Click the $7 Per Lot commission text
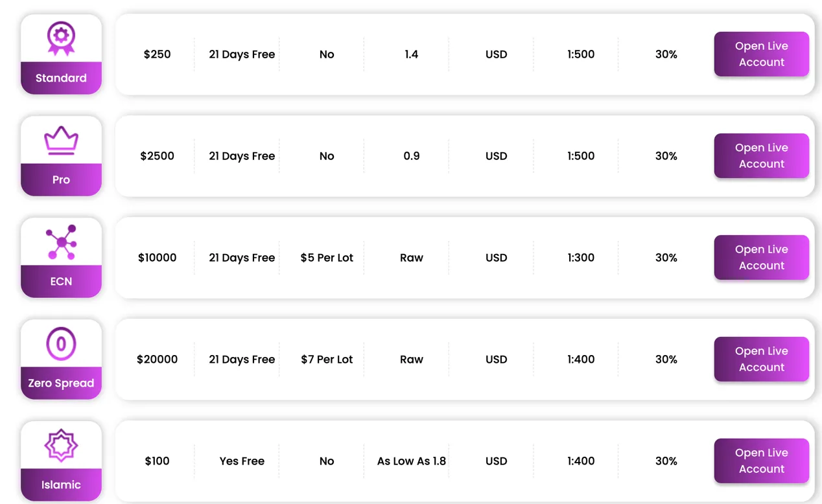This screenshot has width=822, height=504. [x=327, y=360]
